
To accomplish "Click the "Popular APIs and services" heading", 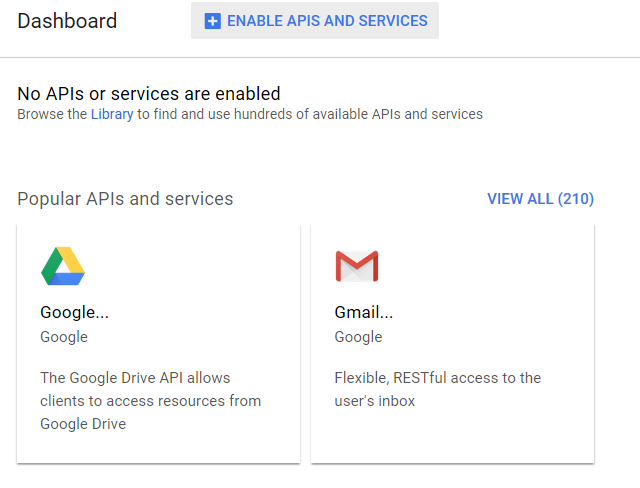I will (x=125, y=199).
